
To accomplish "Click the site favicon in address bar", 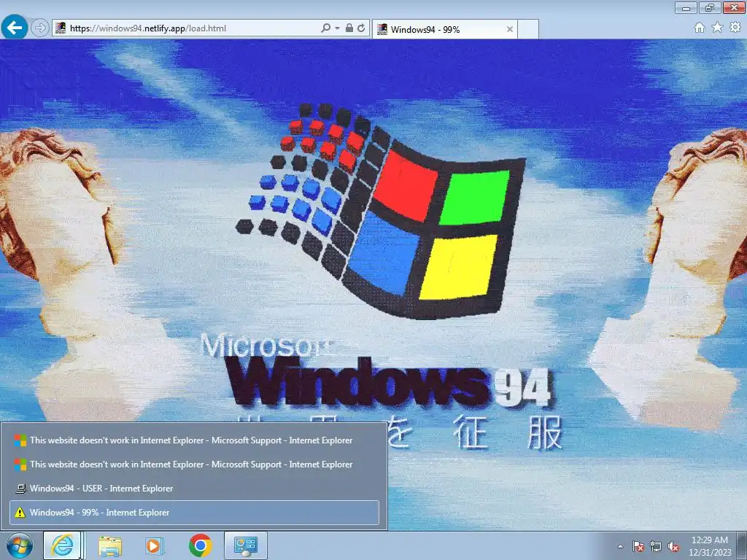I will point(61,28).
